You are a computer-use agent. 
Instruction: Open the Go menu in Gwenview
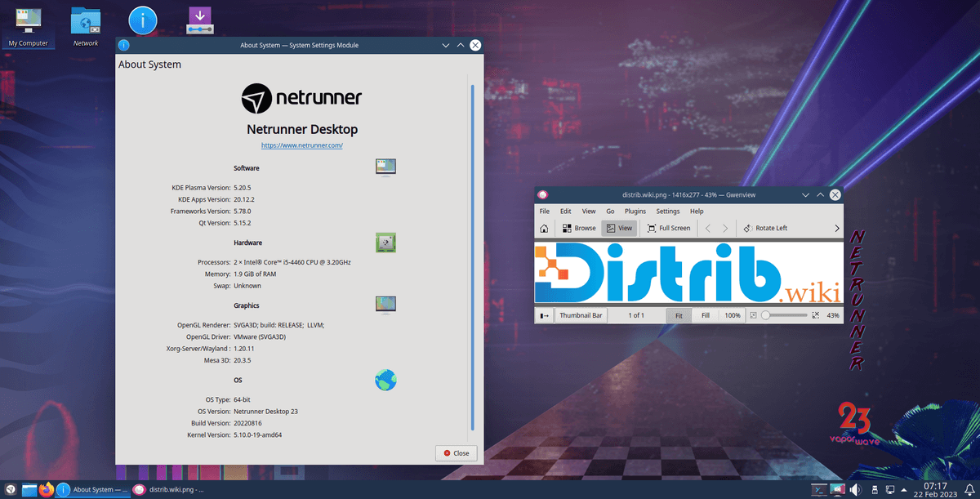pos(610,212)
